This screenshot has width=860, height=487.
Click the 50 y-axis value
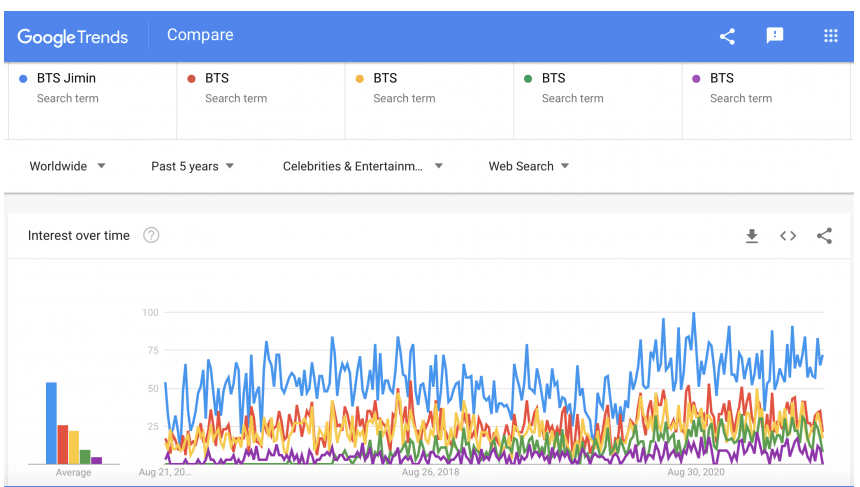[153, 388]
